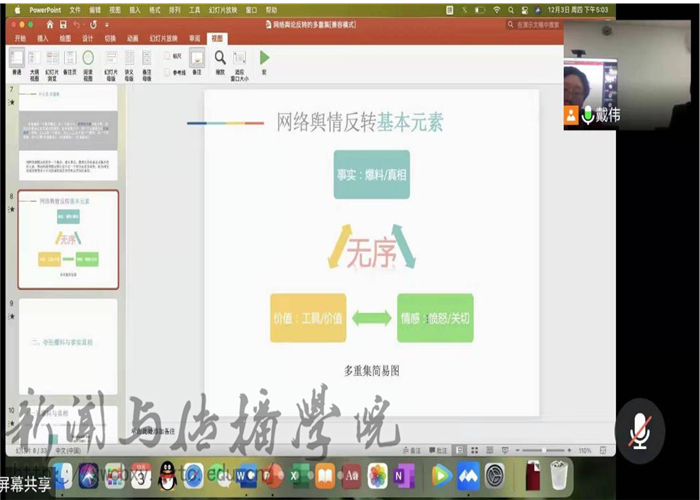Open the 幻灯片母版 slide master
The width and height of the screenshot is (700, 500).
coord(109,61)
